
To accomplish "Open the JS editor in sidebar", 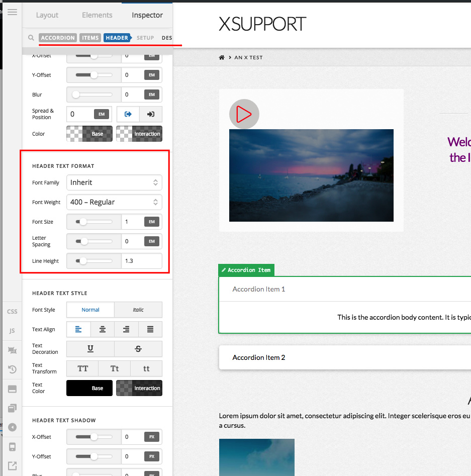I will 12,331.
